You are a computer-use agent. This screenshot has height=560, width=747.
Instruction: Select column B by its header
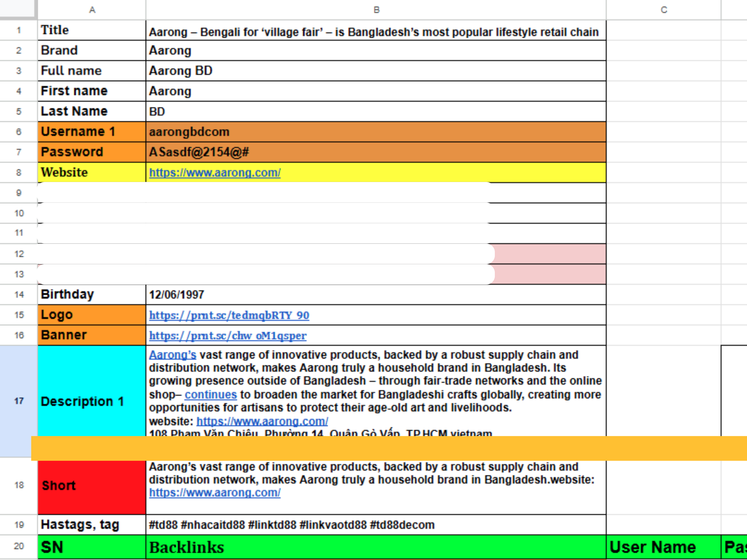[x=375, y=10]
